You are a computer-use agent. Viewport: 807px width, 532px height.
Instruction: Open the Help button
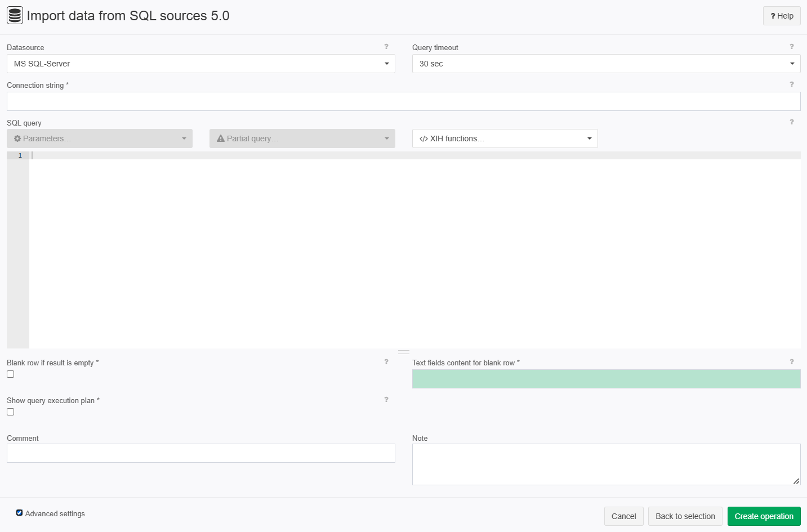pos(782,16)
